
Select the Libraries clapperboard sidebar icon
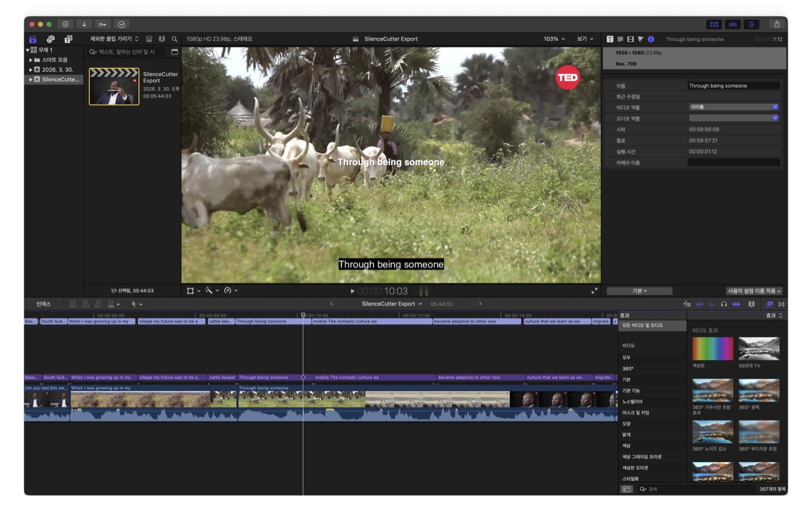coord(32,39)
